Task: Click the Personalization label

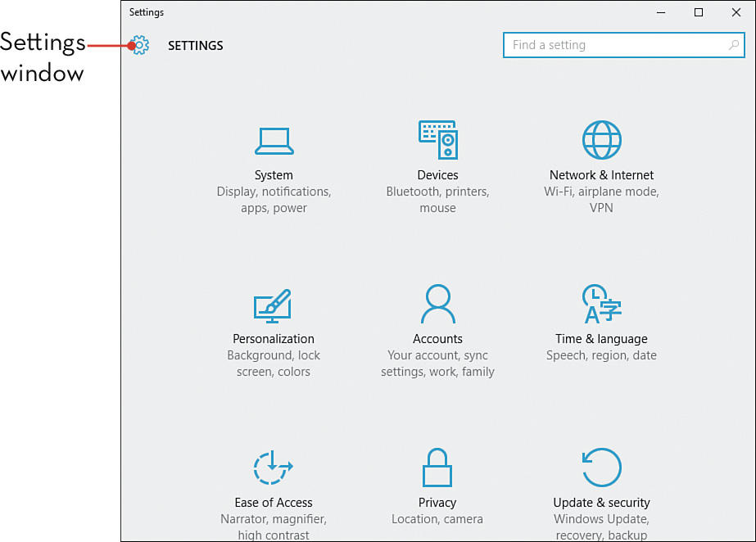Action: click(274, 339)
